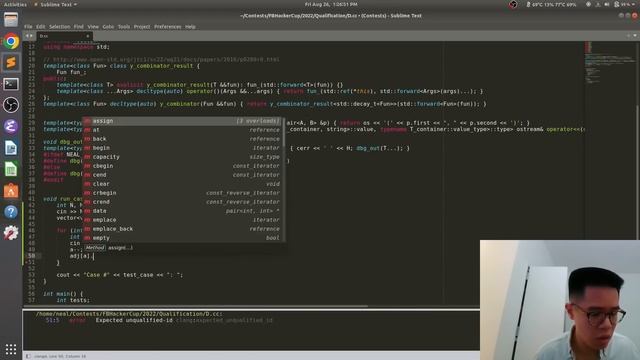Choose 'cbegin' from autocomplete list
This screenshot has width=640, height=360.
pos(183,166)
